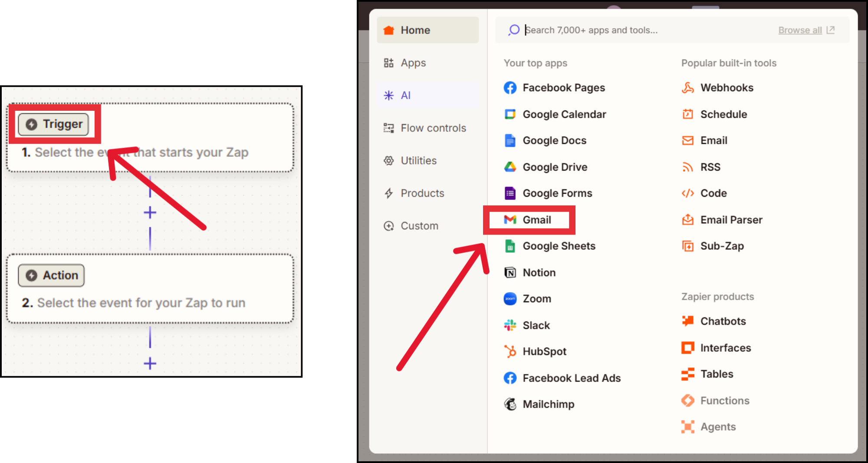Open the Home tab in app picker
868x463 pixels.
(427, 30)
